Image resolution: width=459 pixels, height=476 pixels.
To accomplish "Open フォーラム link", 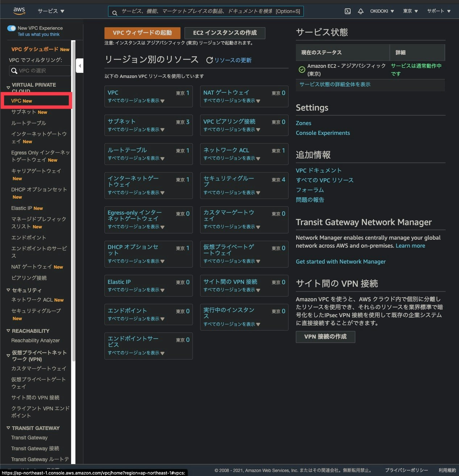I will click(310, 190).
